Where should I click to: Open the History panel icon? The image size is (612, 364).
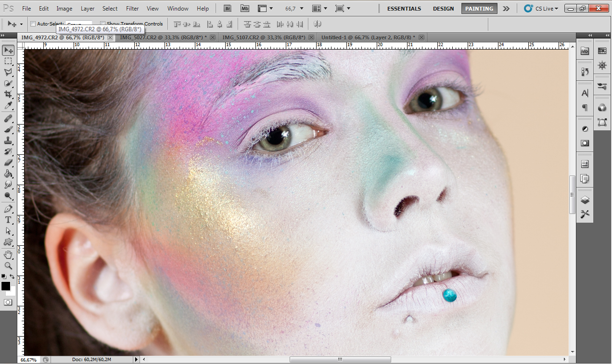585,72
